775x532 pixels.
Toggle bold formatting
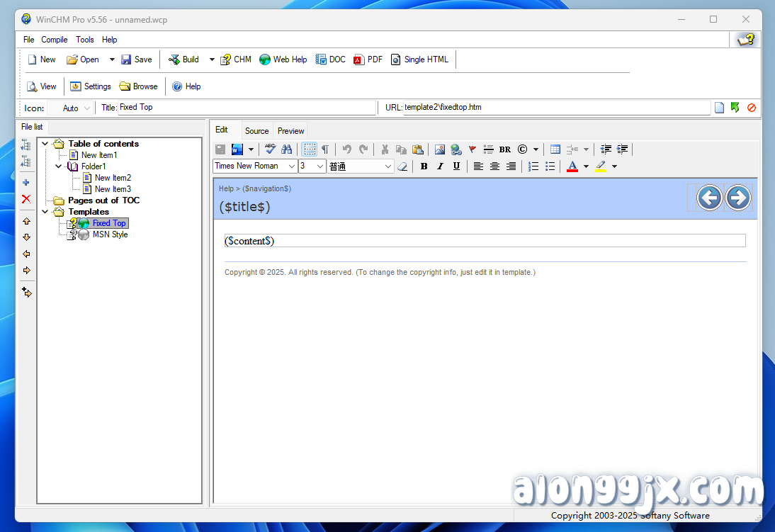[424, 166]
